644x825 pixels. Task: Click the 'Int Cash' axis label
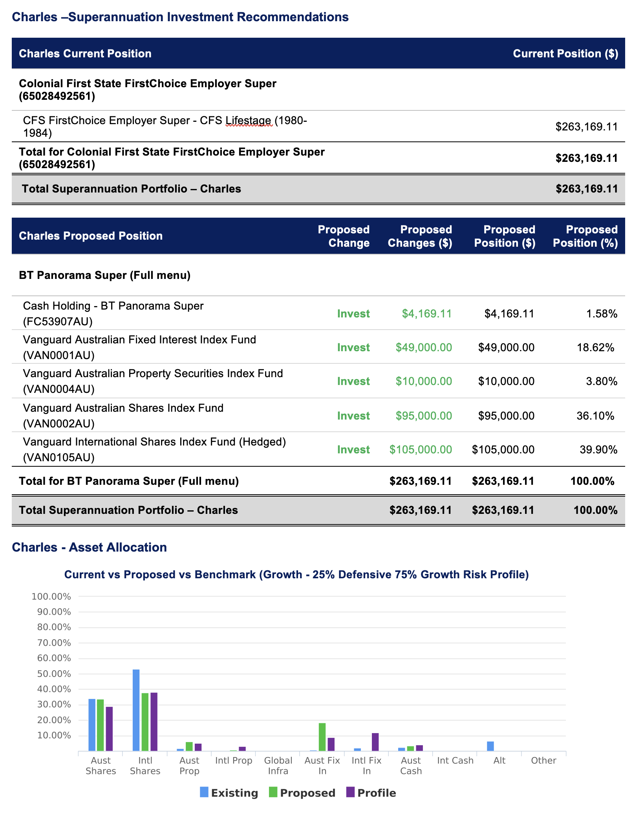click(x=456, y=761)
